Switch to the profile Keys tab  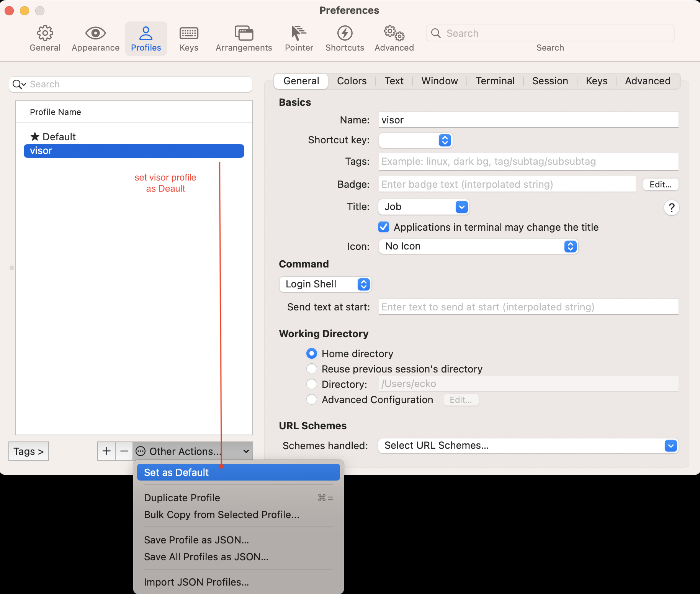click(597, 81)
